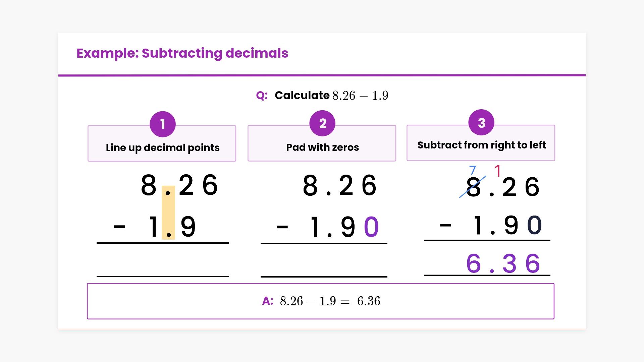Click the purple padded zero in step 2

click(371, 227)
